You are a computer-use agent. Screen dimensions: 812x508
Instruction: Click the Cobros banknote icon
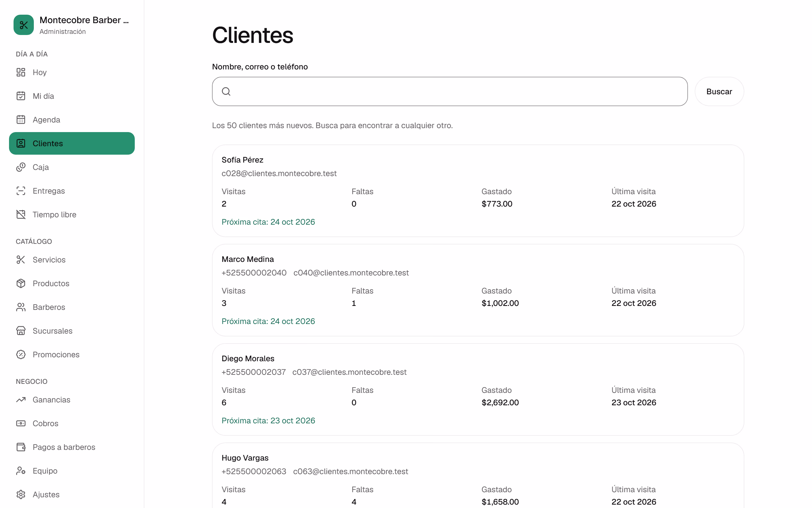tap(21, 423)
